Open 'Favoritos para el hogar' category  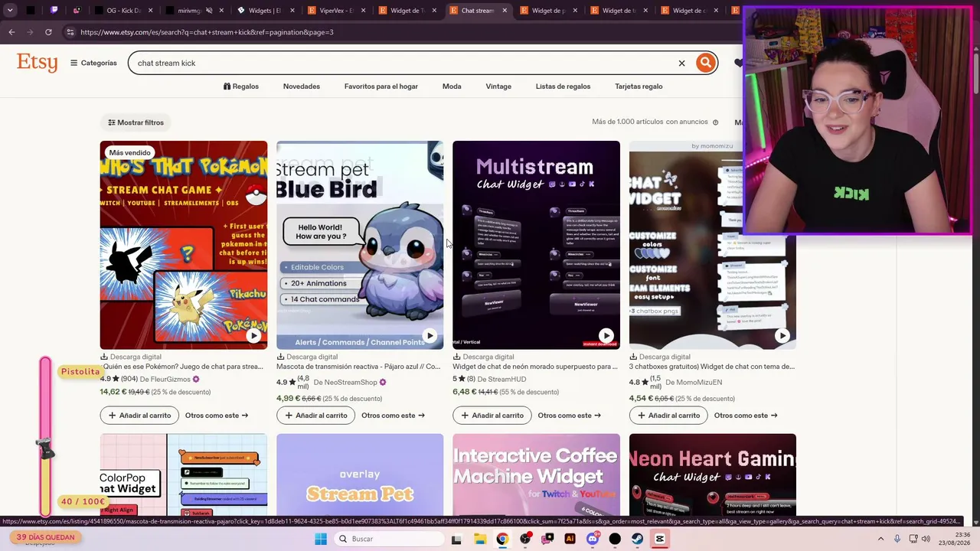381,86
